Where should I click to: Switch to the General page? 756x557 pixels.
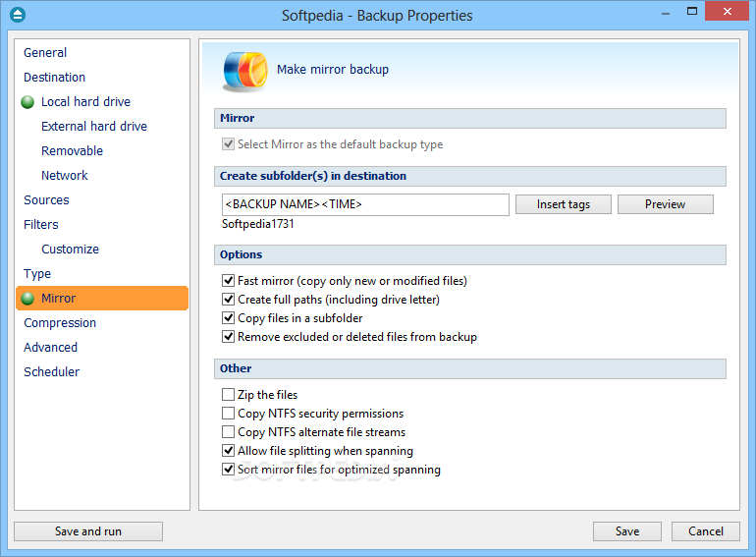[45, 53]
